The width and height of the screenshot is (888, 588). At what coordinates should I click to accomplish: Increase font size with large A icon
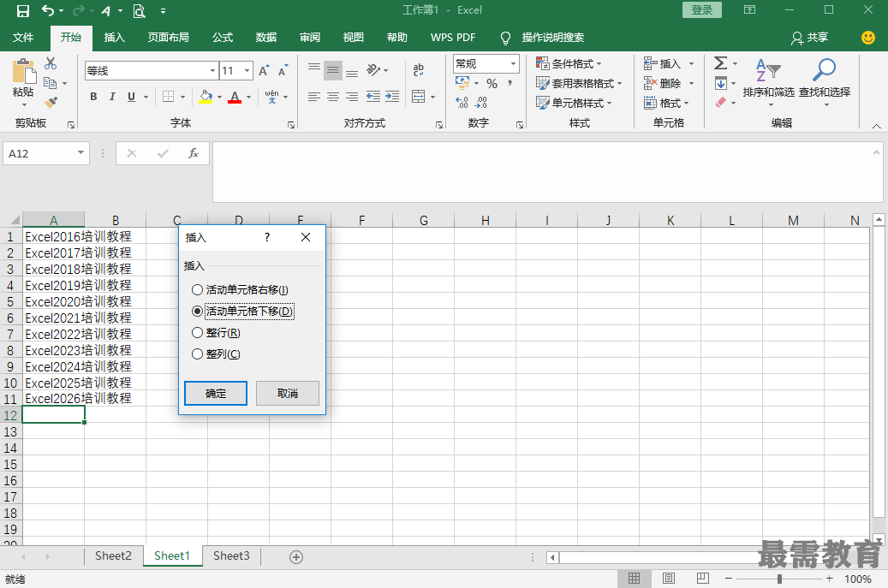point(264,71)
